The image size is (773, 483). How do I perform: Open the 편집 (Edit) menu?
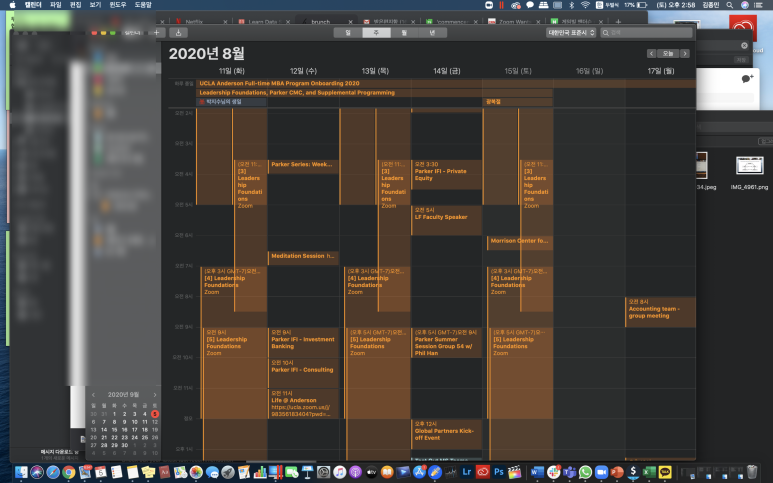[x=75, y=5]
